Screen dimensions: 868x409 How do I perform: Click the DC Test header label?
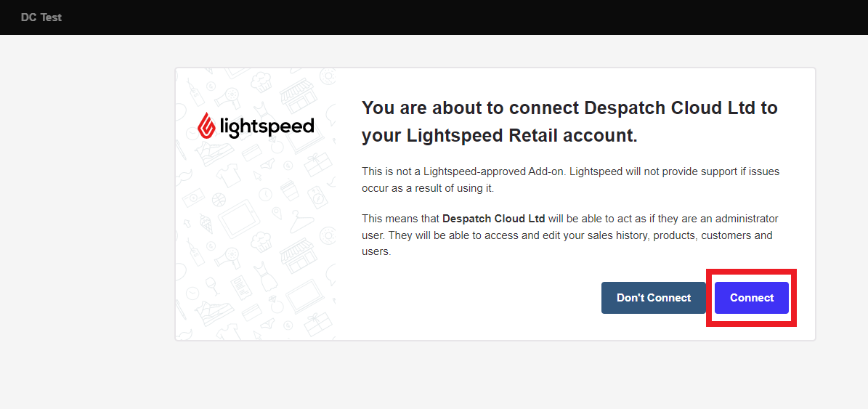tap(41, 17)
